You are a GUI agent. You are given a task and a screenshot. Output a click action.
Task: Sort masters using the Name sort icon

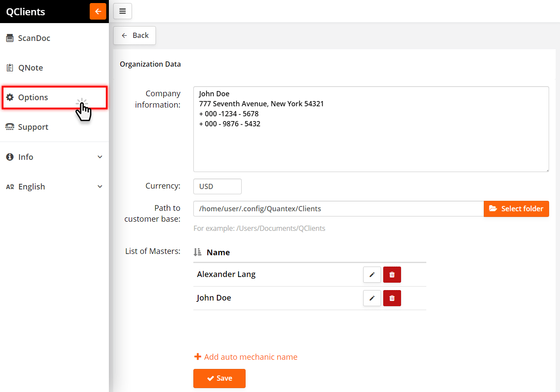coord(198,252)
